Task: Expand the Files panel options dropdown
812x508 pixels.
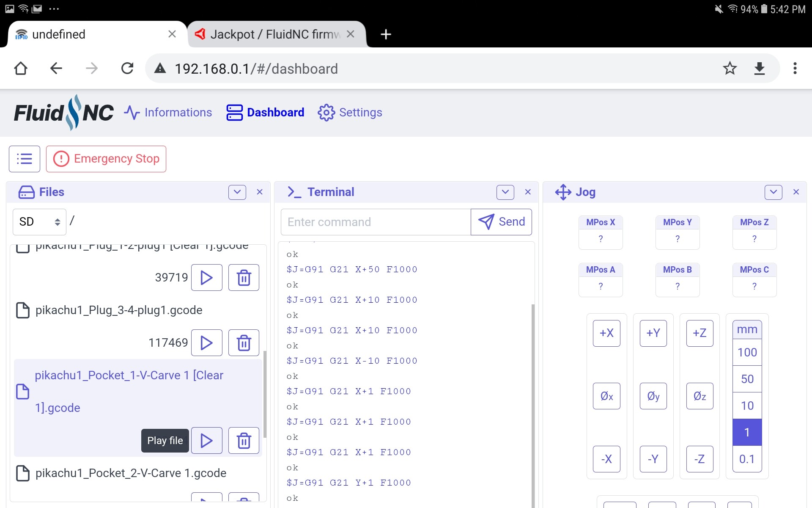Action: (x=237, y=192)
